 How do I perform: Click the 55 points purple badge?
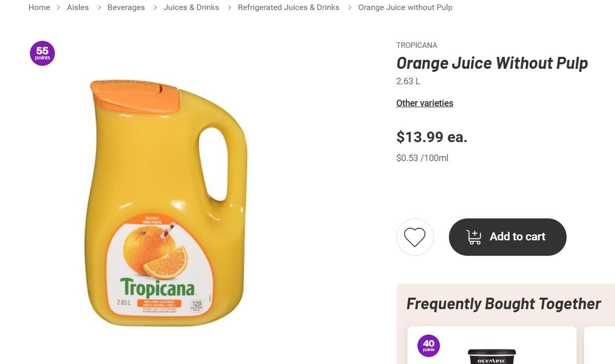click(x=42, y=53)
